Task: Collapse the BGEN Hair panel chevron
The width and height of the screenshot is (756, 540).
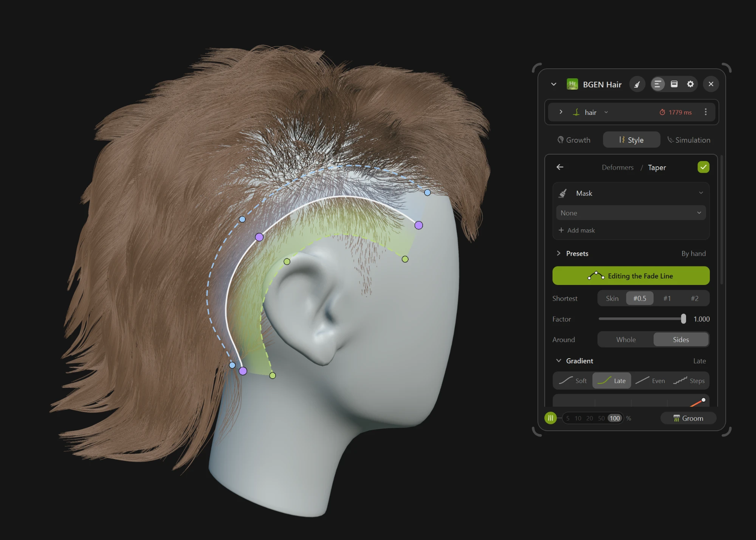Action: pos(554,84)
